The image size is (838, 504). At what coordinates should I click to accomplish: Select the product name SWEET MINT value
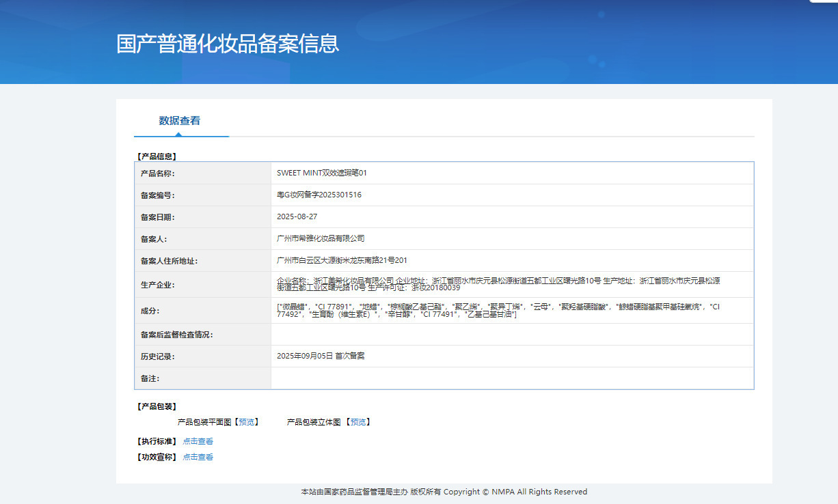pyautogui.click(x=322, y=173)
